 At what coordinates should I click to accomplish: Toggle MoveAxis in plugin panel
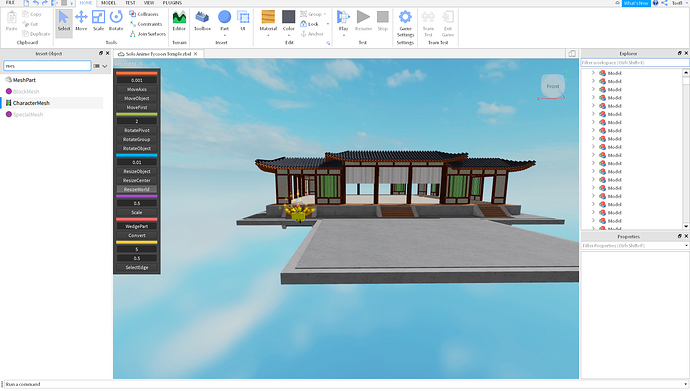coord(137,89)
